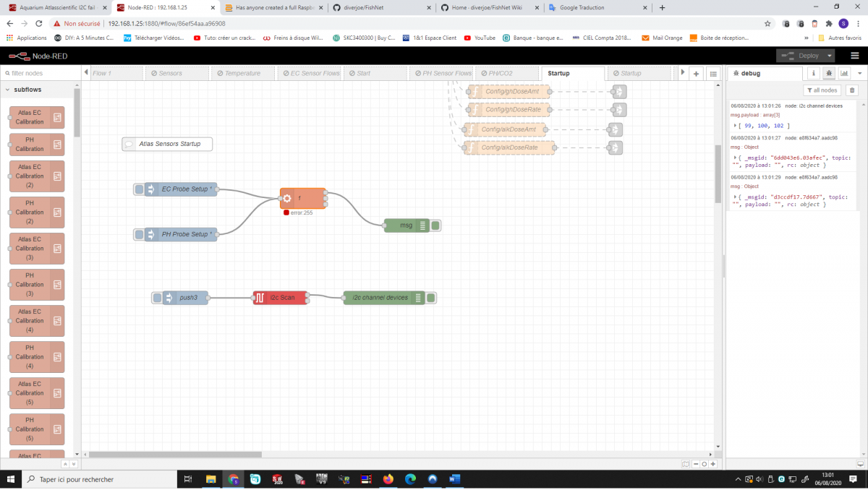
Task: Open the list of flow tabs
Action: 712,74
